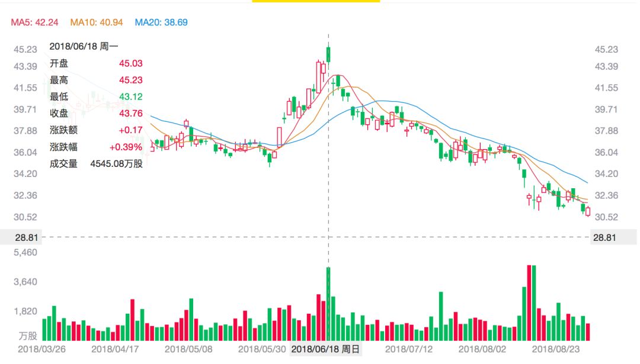Click the 涨跌幅 +0.39% value
640x364 pixels.
pyautogui.click(x=125, y=147)
